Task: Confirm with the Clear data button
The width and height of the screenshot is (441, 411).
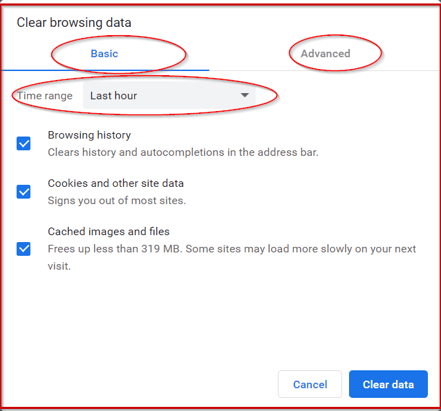Action: (388, 384)
